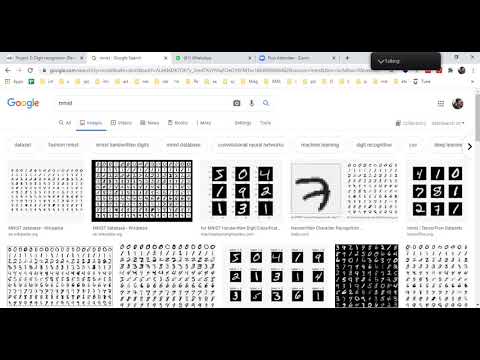The height and width of the screenshot is (360, 480).
Task: Filter by the 'mnist database' chip
Action: tap(183, 145)
